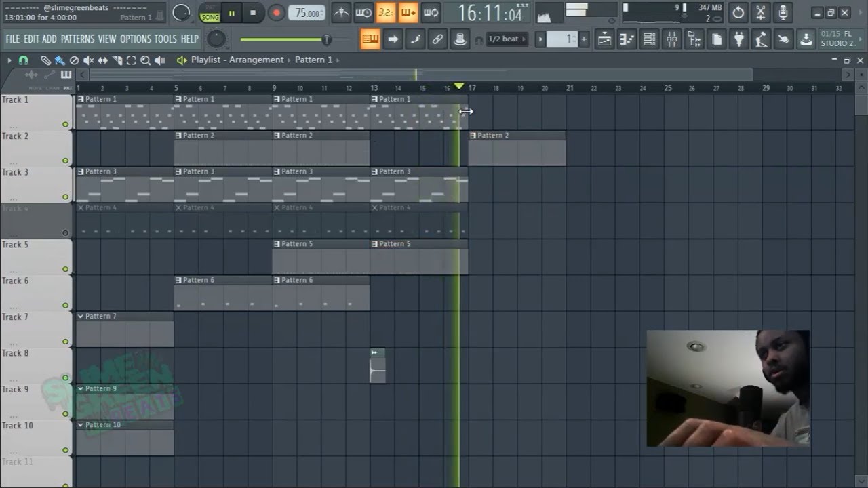Stop playback with the stop button
Image resolution: width=868 pixels, height=488 pixels.
(253, 12)
